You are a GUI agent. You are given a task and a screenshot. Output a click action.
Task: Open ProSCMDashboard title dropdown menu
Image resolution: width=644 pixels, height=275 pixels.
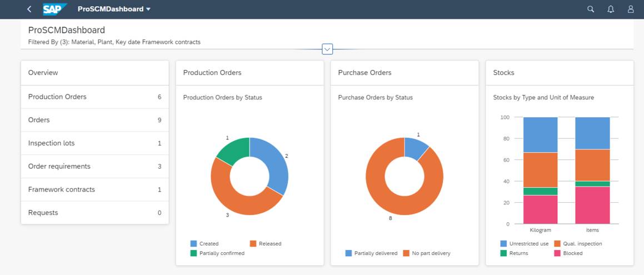pos(114,9)
